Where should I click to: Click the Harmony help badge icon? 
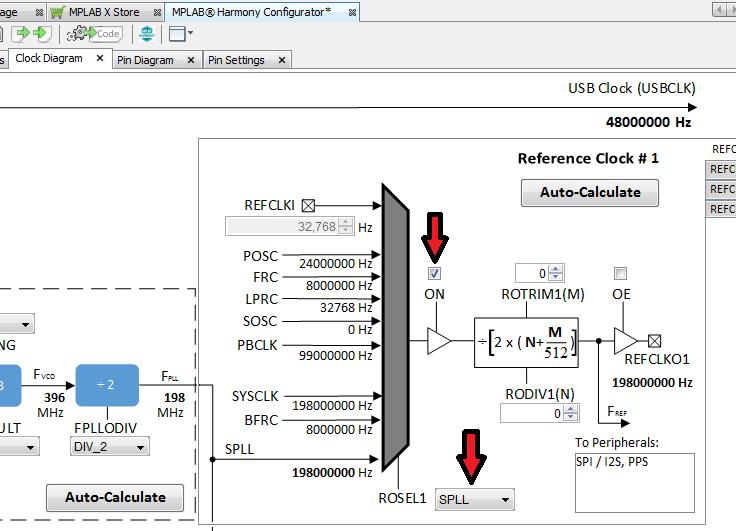point(147,34)
